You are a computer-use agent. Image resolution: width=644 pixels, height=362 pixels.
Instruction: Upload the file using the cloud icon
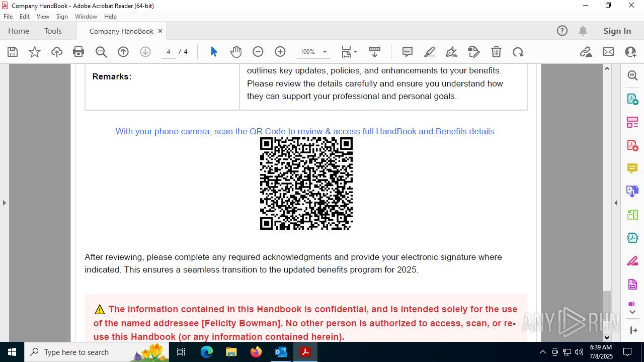(57, 52)
